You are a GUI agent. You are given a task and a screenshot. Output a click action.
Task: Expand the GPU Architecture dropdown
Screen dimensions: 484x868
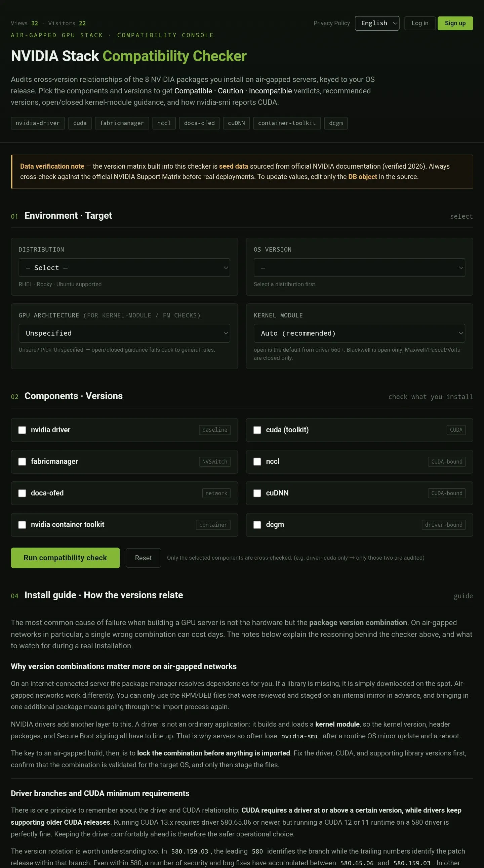point(124,333)
